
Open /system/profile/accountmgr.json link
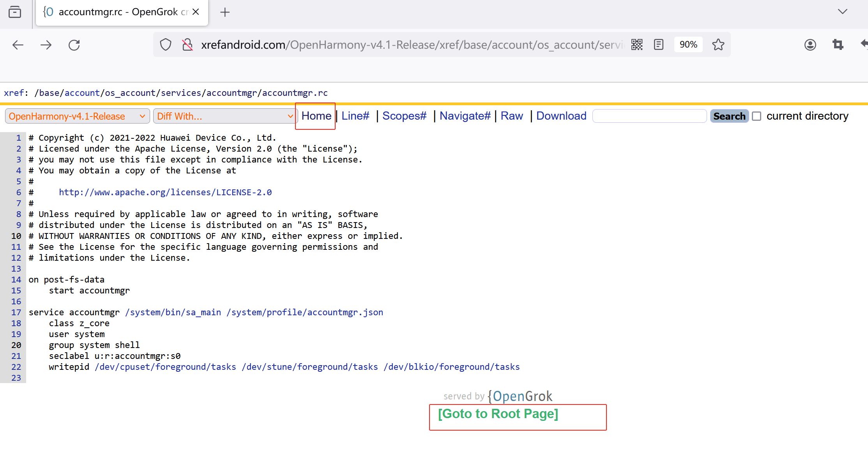[305, 312]
